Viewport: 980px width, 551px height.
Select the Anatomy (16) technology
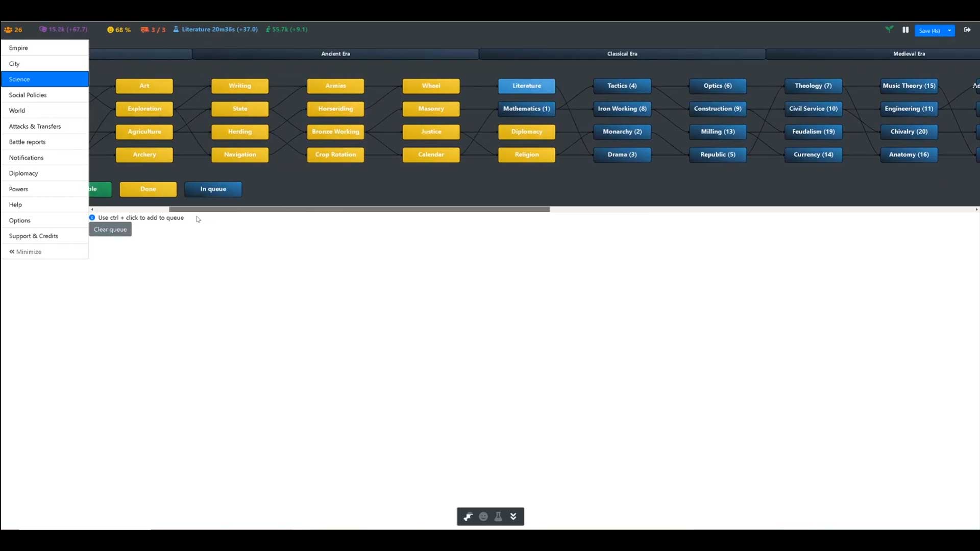pyautogui.click(x=909, y=155)
